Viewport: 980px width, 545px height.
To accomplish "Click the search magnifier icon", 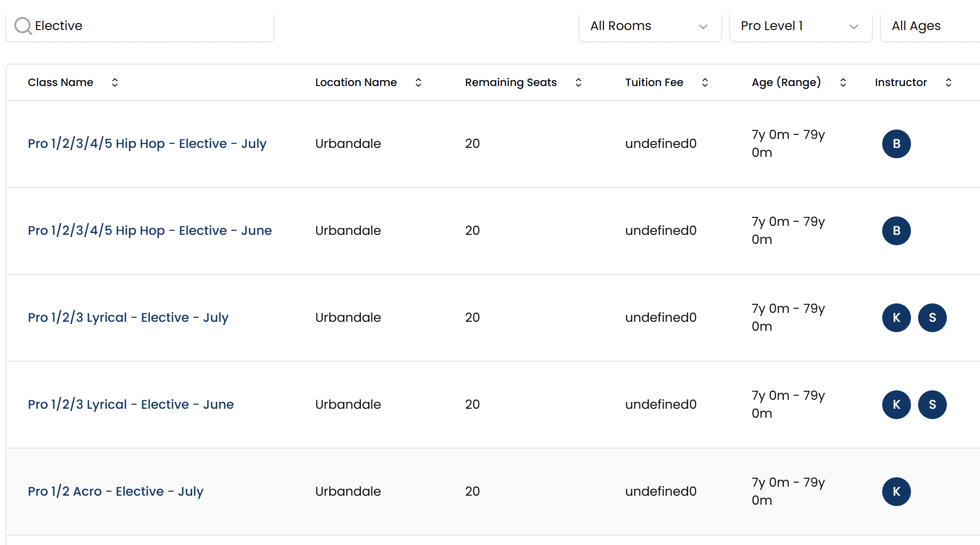I will tap(22, 26).
